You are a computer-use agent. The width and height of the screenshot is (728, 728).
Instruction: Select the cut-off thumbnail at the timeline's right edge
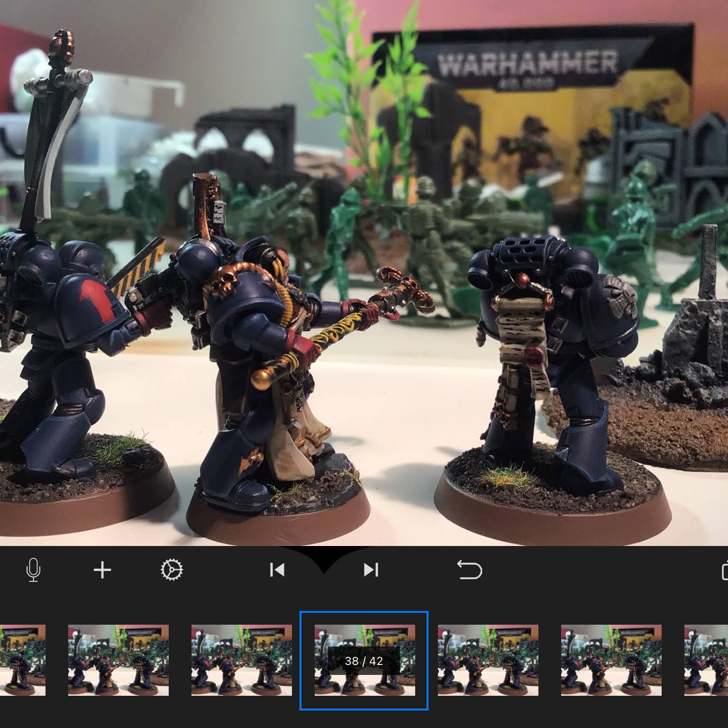tap(706, 660)
